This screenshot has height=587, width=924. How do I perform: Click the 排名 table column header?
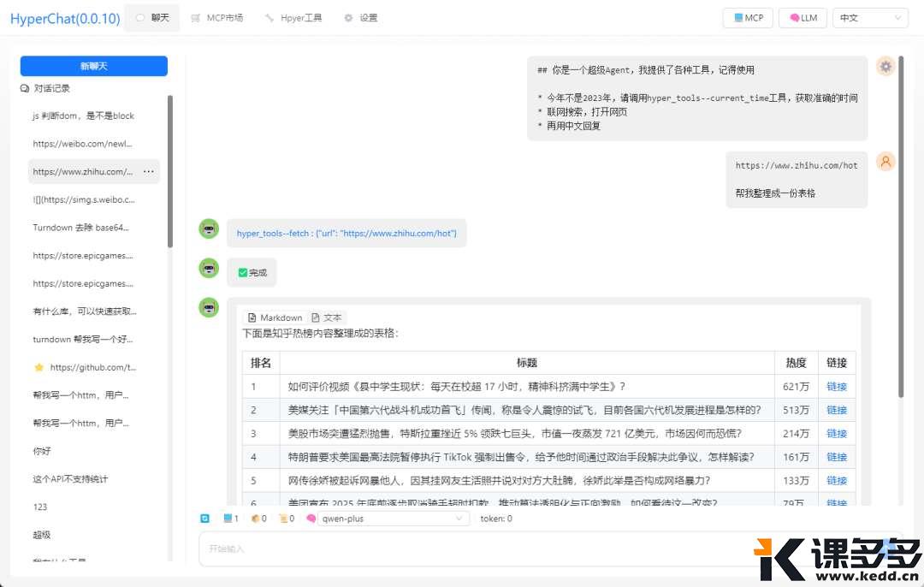pyautogui.click(x=261, y=363)
